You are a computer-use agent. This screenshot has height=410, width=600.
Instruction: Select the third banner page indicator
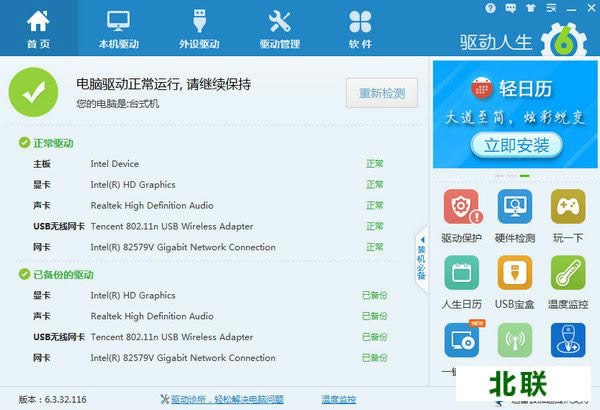click(525, 176)
